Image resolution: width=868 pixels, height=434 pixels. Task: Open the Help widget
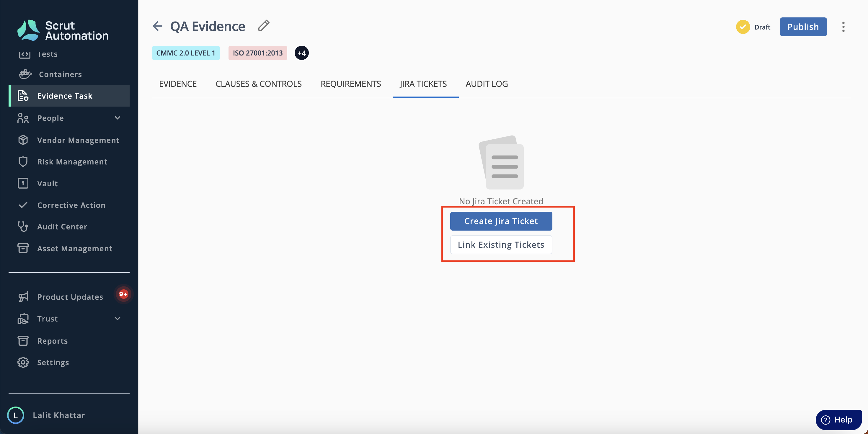pos(839,420)
